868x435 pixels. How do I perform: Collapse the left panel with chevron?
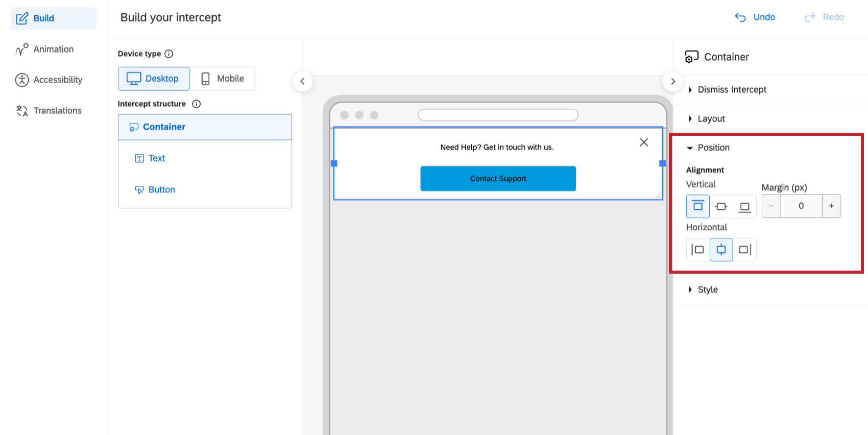click(302, 81)
